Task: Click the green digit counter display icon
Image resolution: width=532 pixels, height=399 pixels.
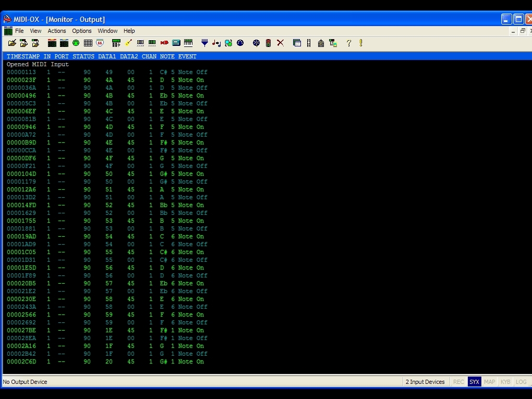Action: [152, 43]
